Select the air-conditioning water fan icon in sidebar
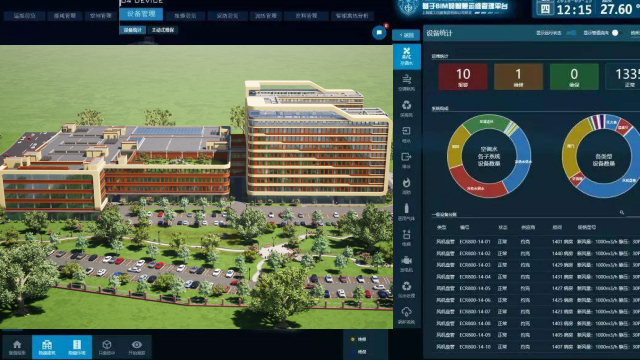Viewport: 640px width, 360px height. coord(407,56)
